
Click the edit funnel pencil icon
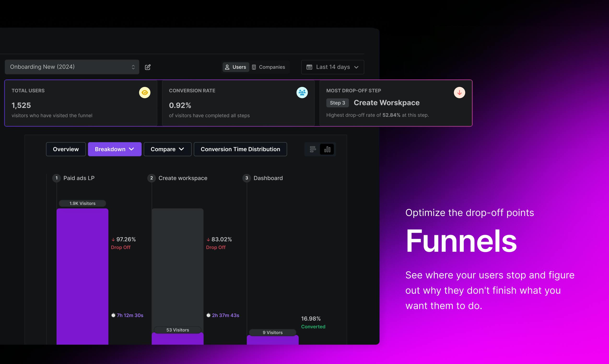coord(148,67)
